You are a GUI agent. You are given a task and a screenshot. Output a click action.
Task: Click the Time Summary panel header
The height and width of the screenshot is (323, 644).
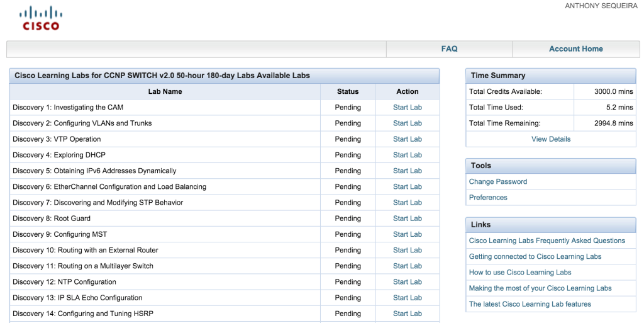[551, 76]
